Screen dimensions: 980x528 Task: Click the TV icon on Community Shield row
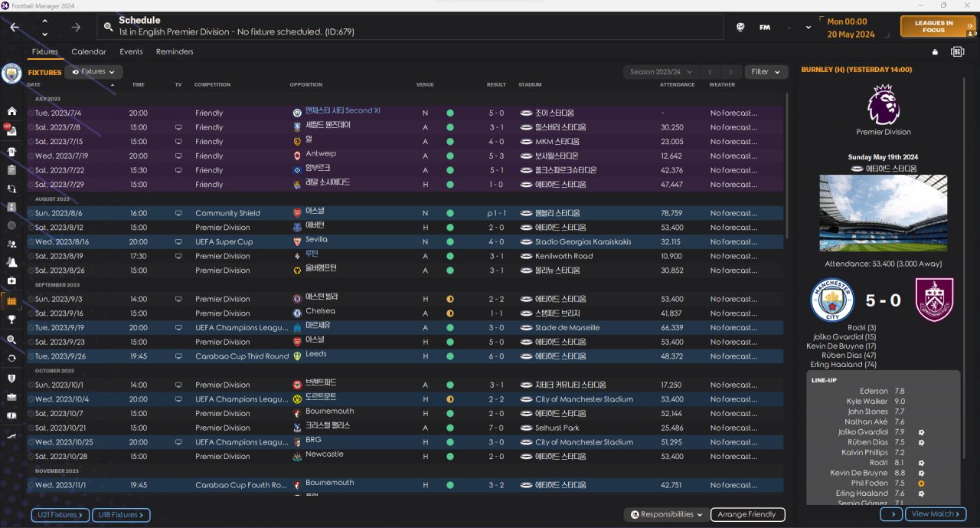178,213
